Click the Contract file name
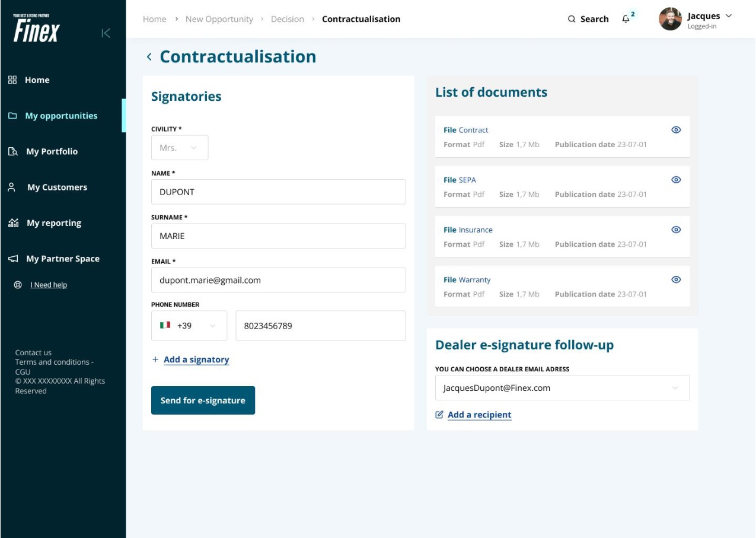Viewport: 756px width, 538px height. [474, 130]
